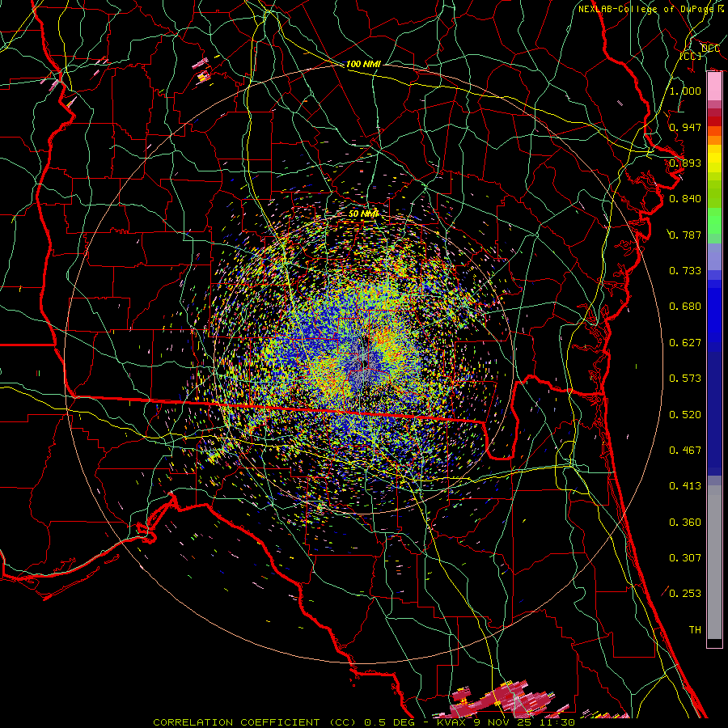The width and height of the screenshot is (728, 728).
Task: Select the 0.627 legend value
Action: [685, 343]
